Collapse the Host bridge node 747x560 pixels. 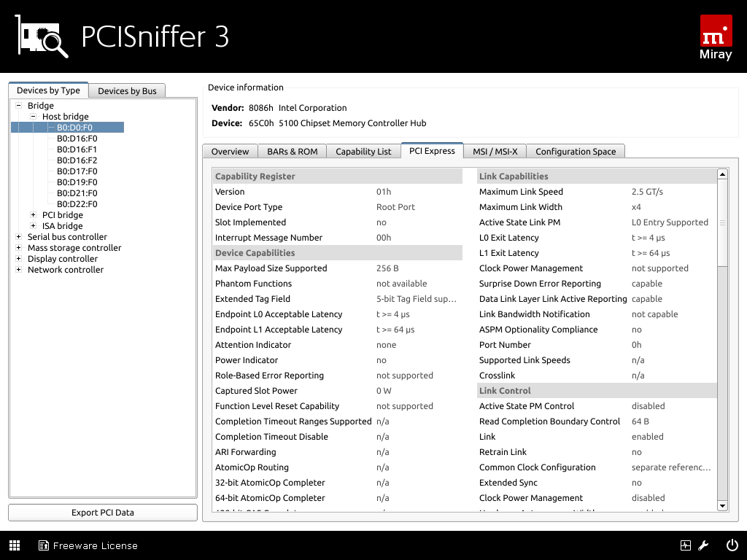33,117
